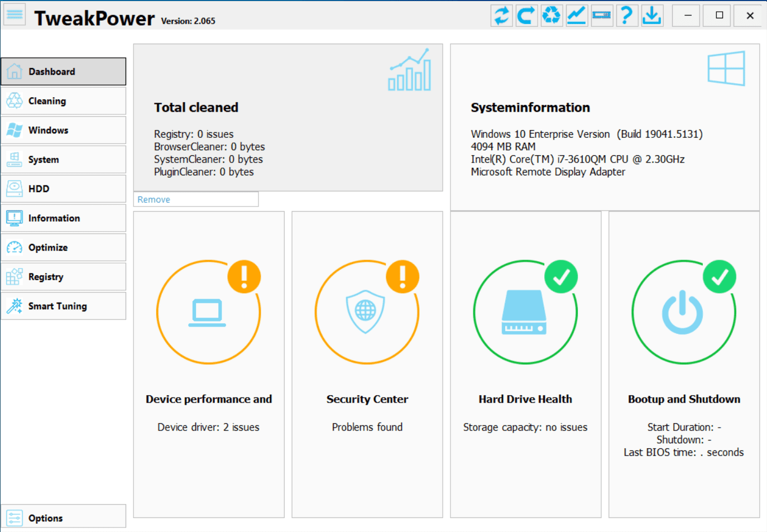Click the download arrow toolbar icon
The height and width of the screenshot is (532, 767).
coord(651,15)
